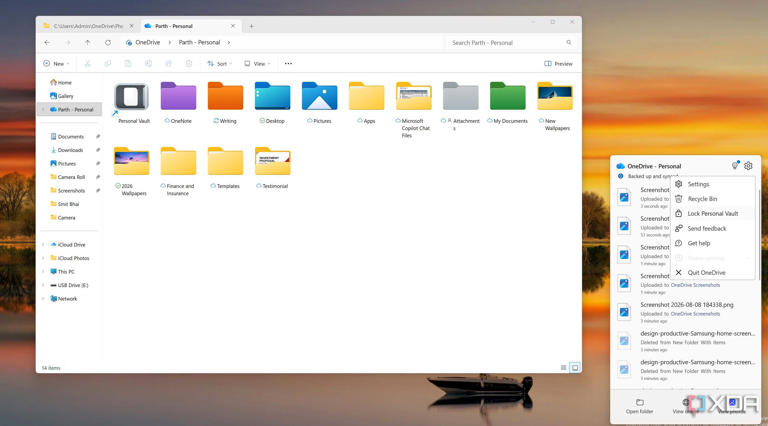768x426 pixels.
Task: Choose Get help in OneDrive menu
Action: [712, 243]
